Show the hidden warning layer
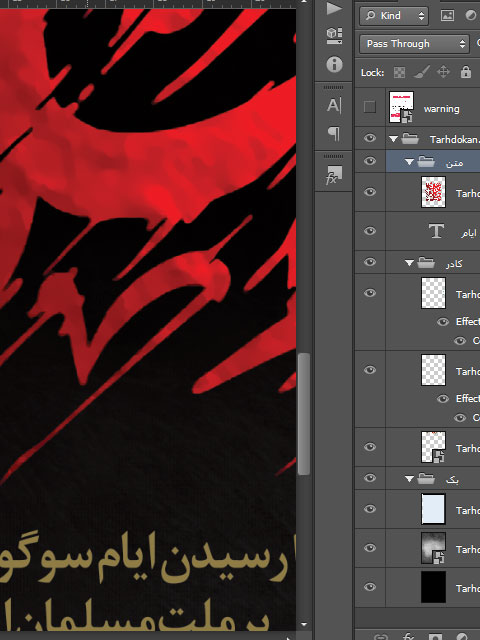The image size is (480, 640). 370,107
